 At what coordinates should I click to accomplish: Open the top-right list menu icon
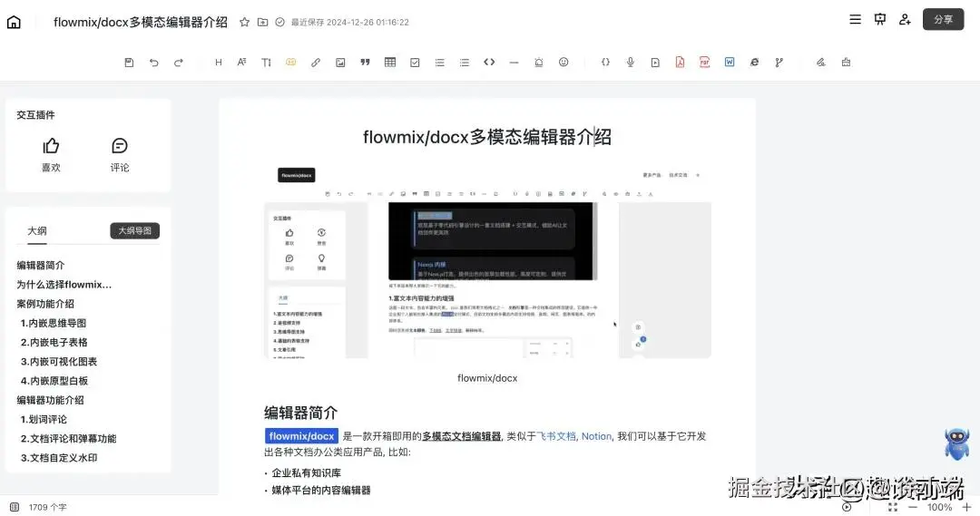(x=855, y=19)
